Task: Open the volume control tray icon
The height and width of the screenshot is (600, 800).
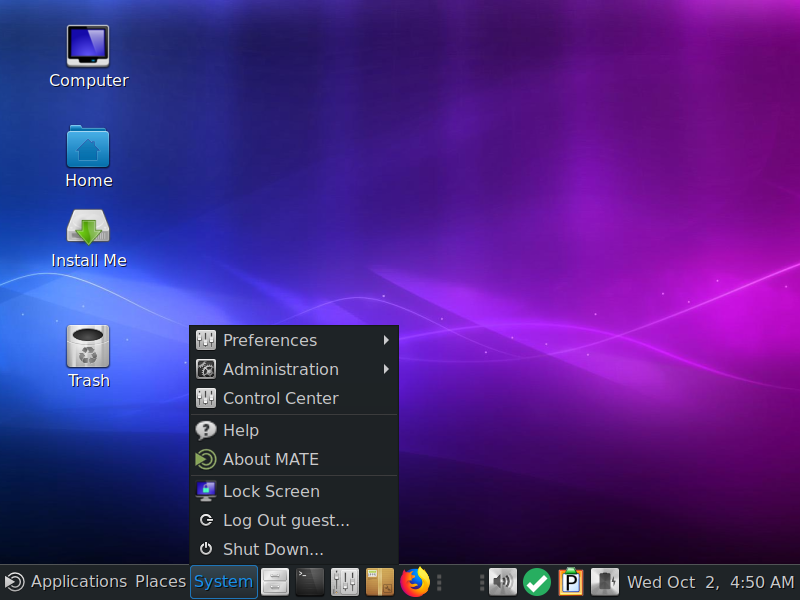Action: tap(503, 582)
